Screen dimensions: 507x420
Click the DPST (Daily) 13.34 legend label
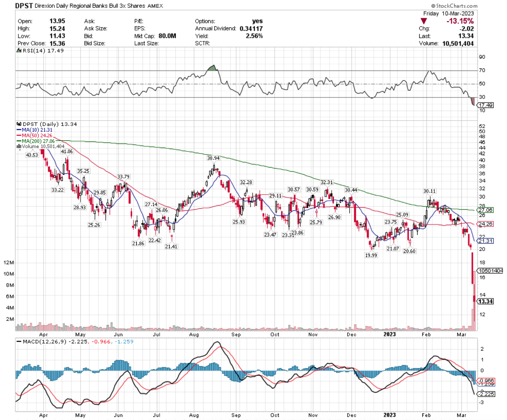[50, 124]
